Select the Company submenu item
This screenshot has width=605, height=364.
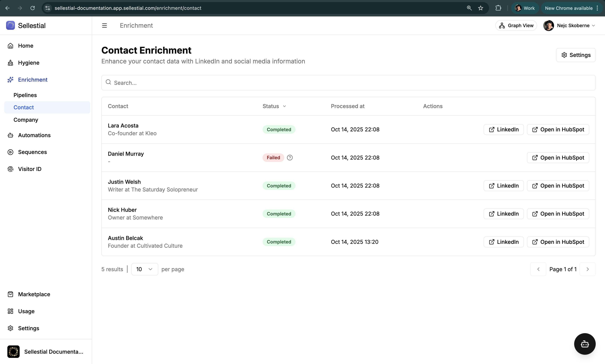point(26,120)
